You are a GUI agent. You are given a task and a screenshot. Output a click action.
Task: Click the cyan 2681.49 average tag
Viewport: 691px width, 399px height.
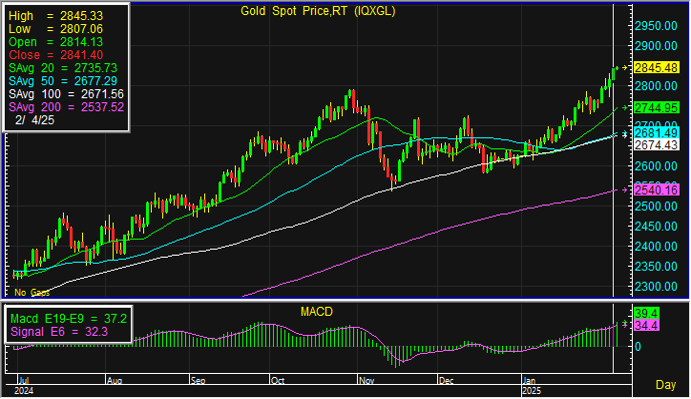pyautogui.click(x=657, y=133)
